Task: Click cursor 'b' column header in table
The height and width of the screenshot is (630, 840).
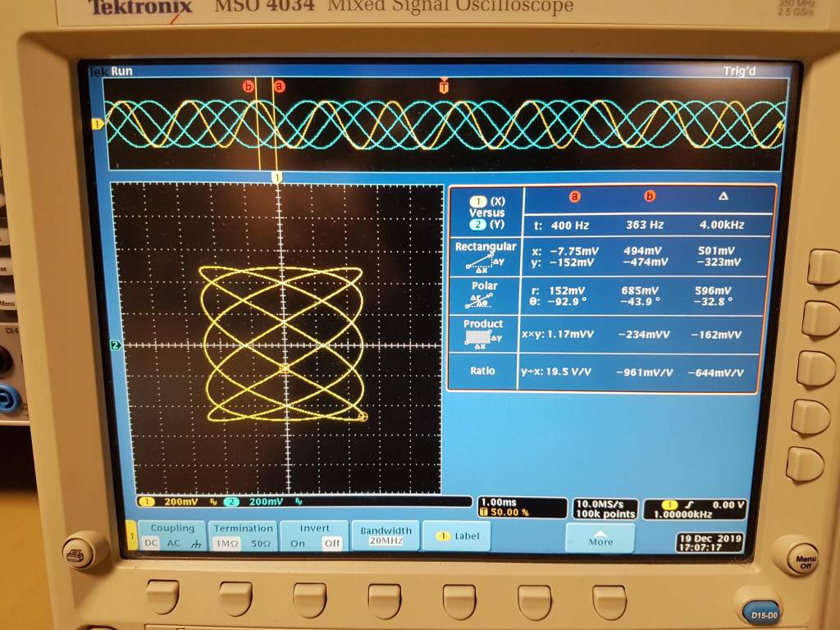Action: [650, 196]
